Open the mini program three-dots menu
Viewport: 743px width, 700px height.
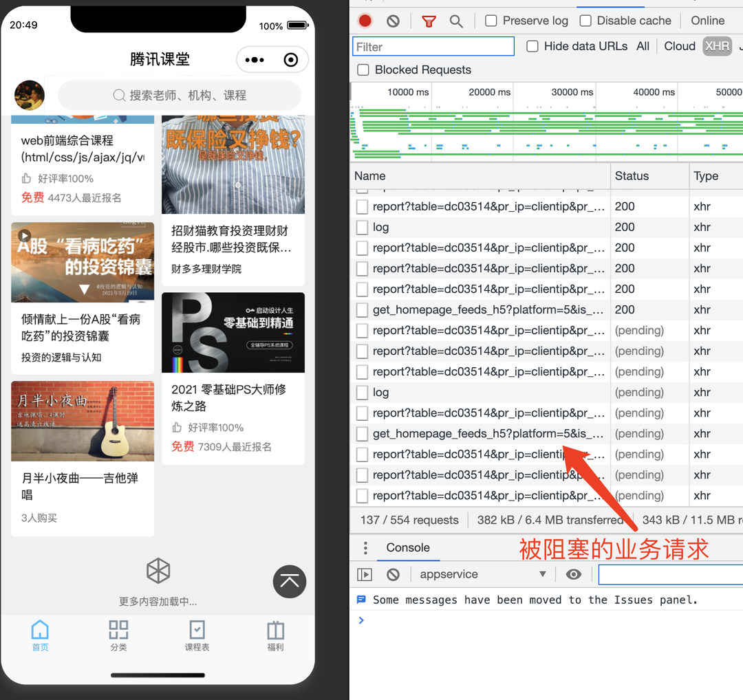click(x=255, y=60)
